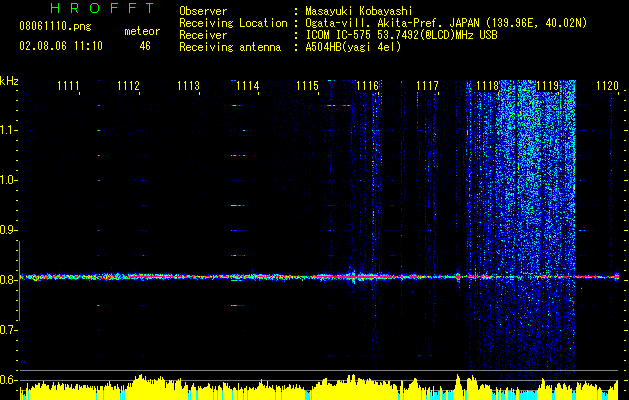This screenshot has width=629, height=400.
Task: Click the red carrier signal line at 0.8 kHz
Action: pyautogui.click(x=319, y=277)
